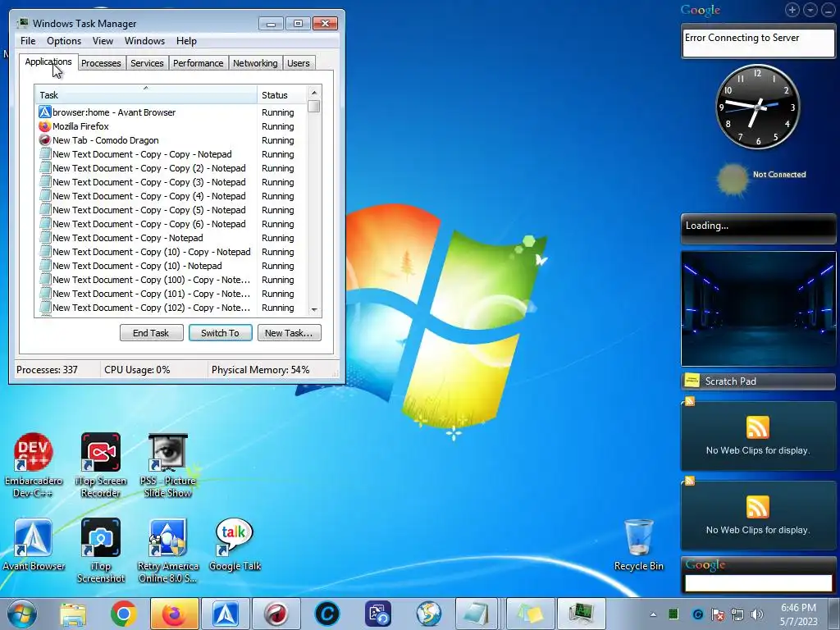The image size is (840, 630).
Task: Minimize the Google sidebar with the minus button
Action: point(828,10)
